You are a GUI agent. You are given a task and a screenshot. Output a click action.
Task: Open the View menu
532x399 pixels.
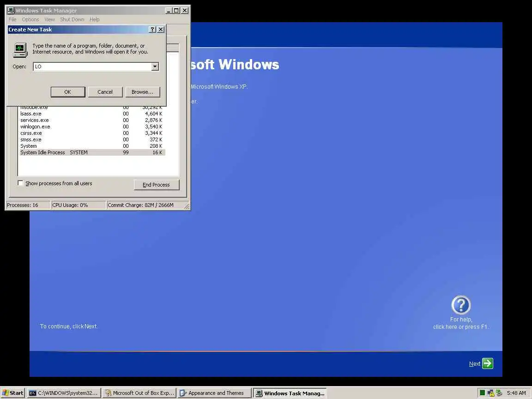pyautogui.click(x=49, y=19)
